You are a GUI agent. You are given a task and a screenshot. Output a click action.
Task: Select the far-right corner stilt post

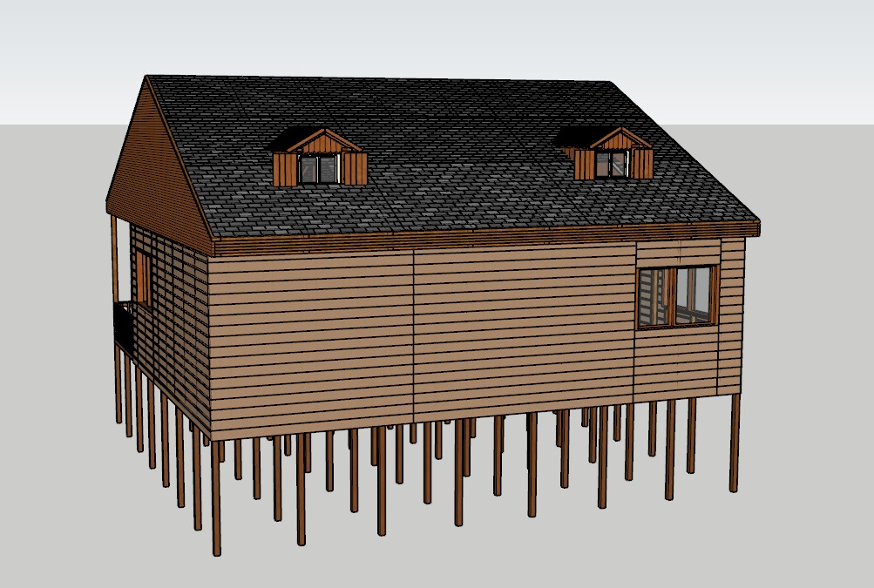735,443
